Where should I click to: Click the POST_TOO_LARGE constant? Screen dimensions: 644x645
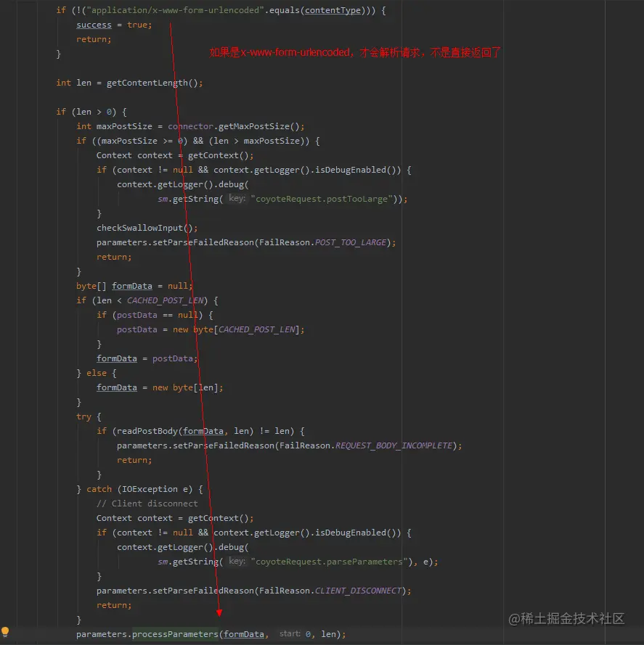click(x=351, y=242)
